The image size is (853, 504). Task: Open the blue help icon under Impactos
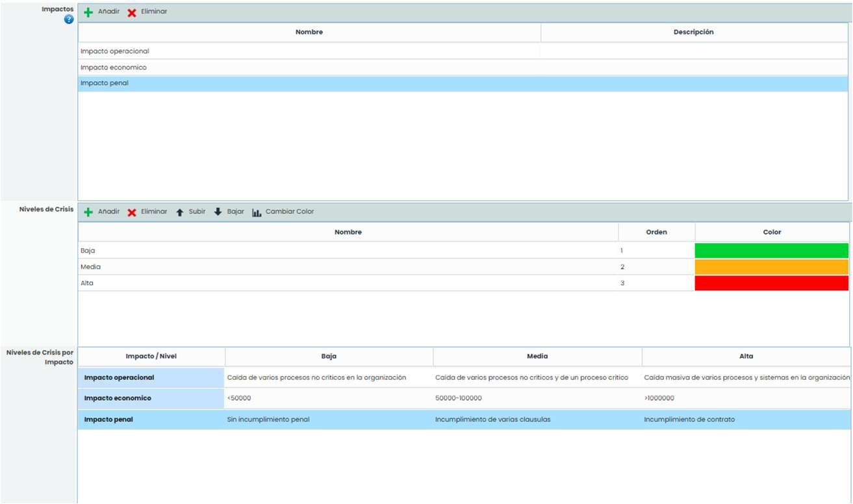click(69, 20)
